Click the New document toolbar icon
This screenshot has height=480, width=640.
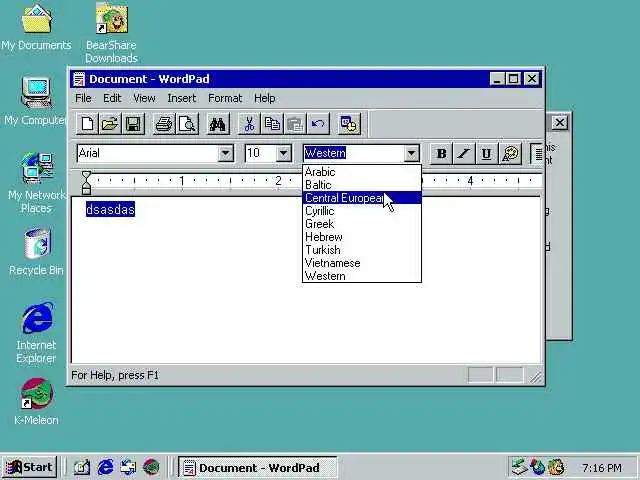coord(87,124)
